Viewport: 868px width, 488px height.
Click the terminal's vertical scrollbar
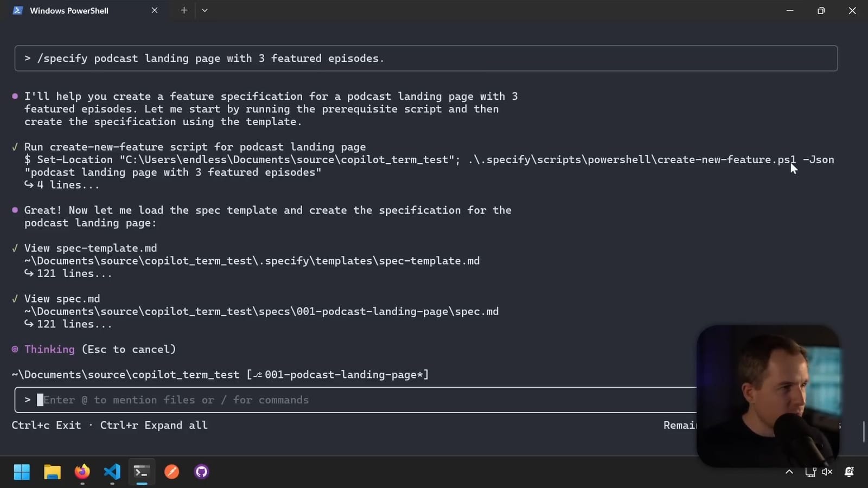click(x=863, y=431)
